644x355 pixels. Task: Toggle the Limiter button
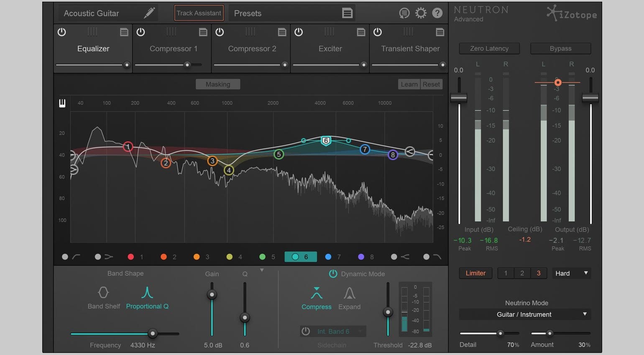coord(475,273)
